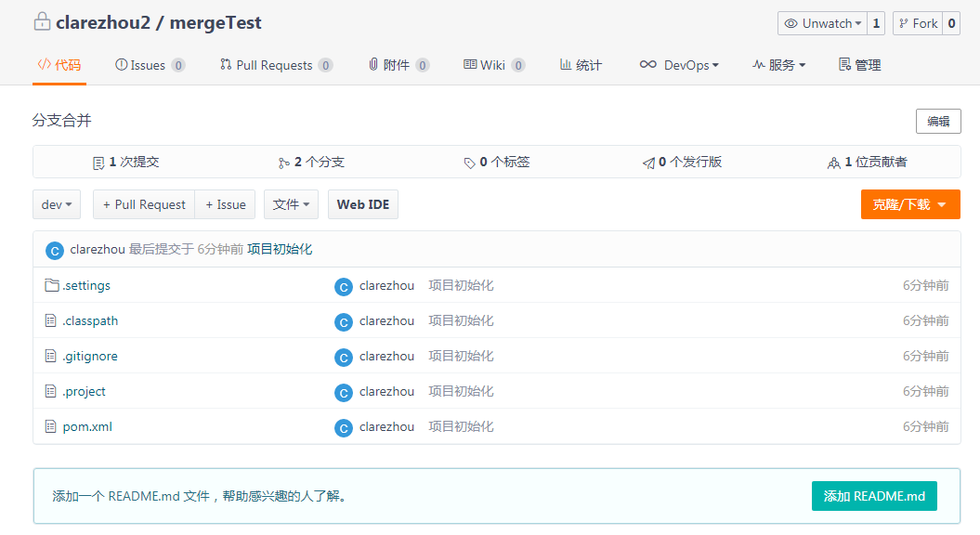Click the watcher count 1
The height and width of the screenshot is (535, 980).
point(876,23)
